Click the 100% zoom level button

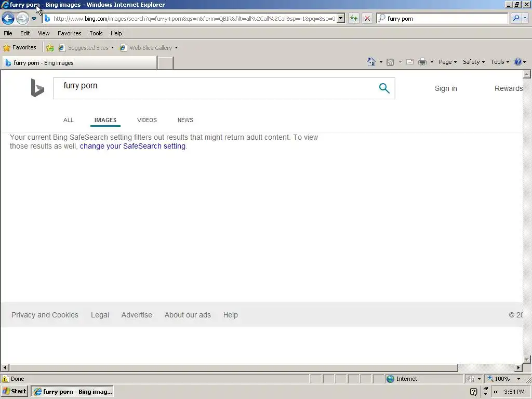pyautogui.click(x=499, y=379)
